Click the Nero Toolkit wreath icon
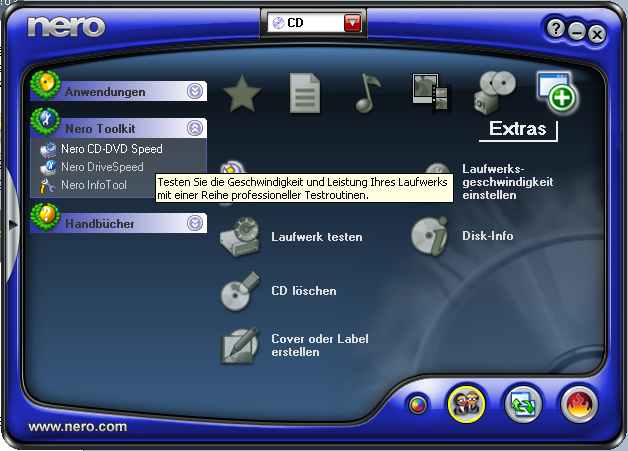628x451 pixels. (45, 121)
